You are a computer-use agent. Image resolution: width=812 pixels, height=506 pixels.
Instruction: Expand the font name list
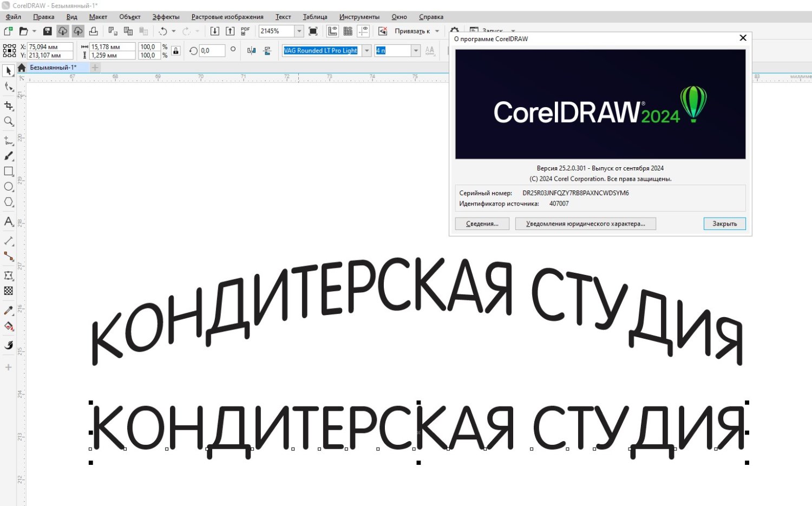click(366, 51)
